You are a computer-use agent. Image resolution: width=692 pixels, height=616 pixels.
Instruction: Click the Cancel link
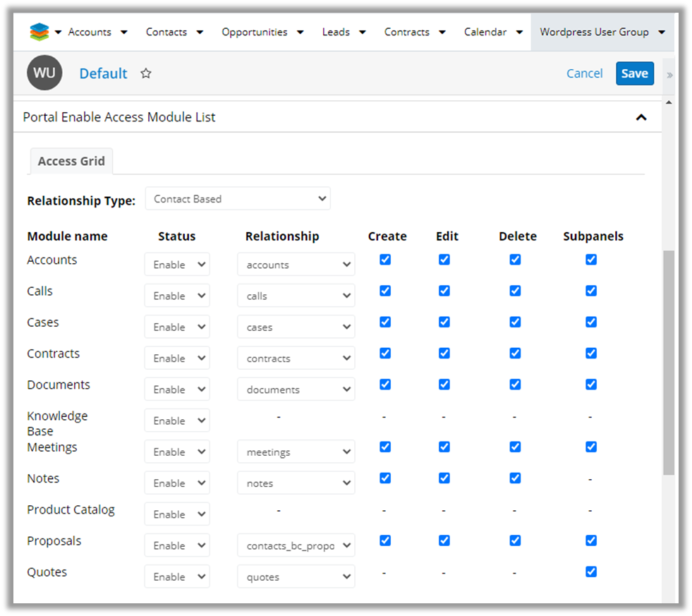click(x=584, y=73)
